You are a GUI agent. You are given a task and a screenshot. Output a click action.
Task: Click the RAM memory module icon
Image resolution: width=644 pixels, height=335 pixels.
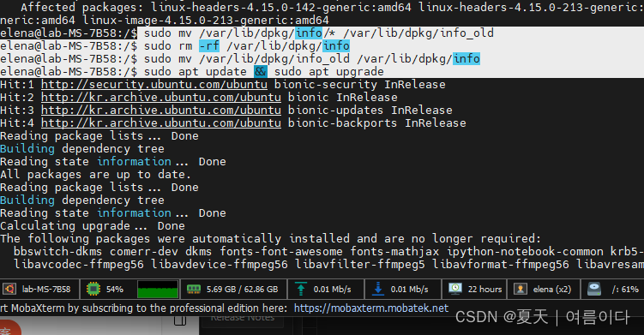pyautogui.click(x=194, y=290)
